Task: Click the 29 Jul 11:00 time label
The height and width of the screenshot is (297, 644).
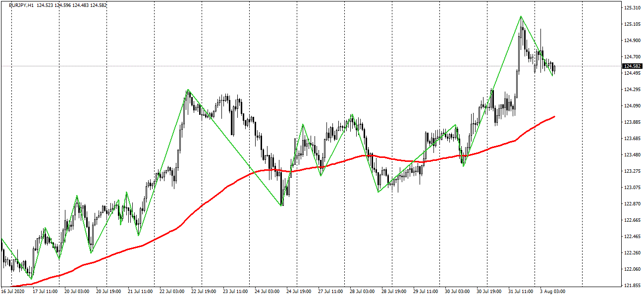Action: pos(426,292)
